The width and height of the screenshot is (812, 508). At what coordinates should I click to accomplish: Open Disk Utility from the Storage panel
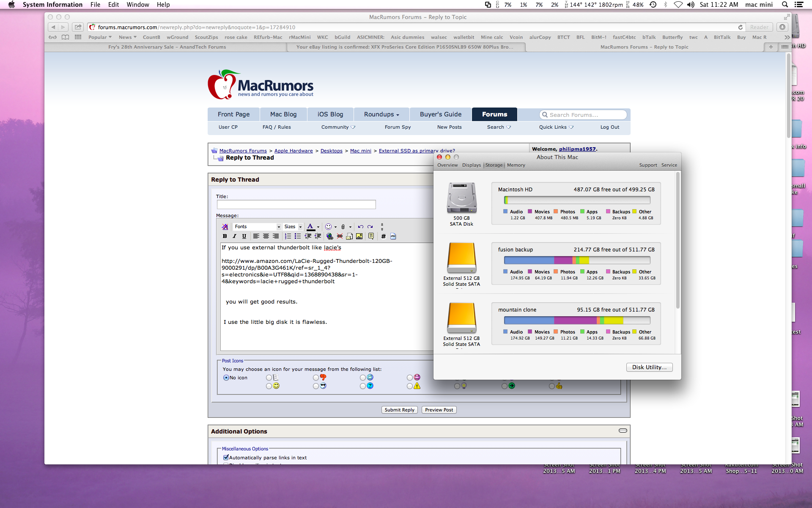[x=649, y=367]
